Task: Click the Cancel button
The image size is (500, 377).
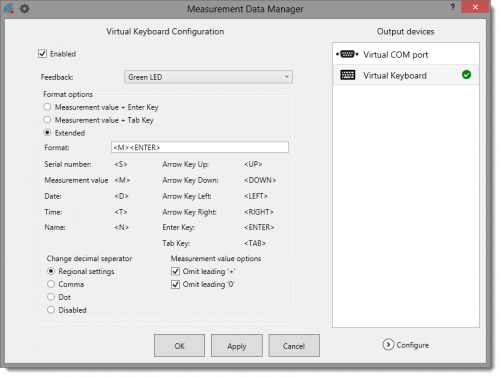Action: point(294,346)
